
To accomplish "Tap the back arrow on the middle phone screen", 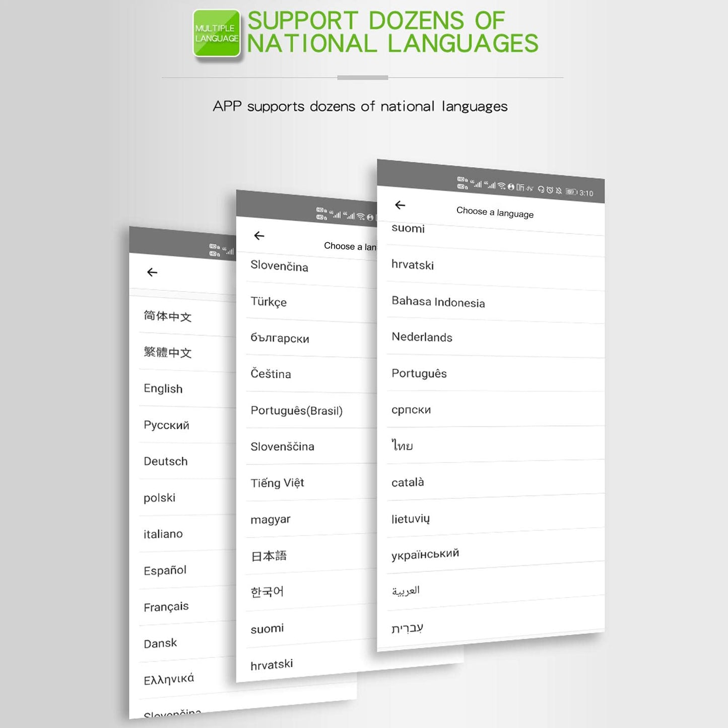I will (259, 236).
